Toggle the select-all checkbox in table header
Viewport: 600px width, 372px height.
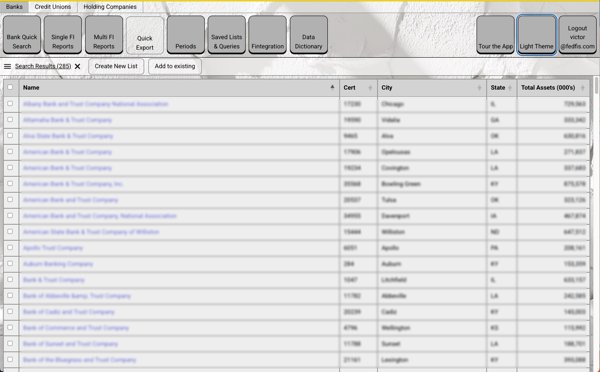click(10, 87)
